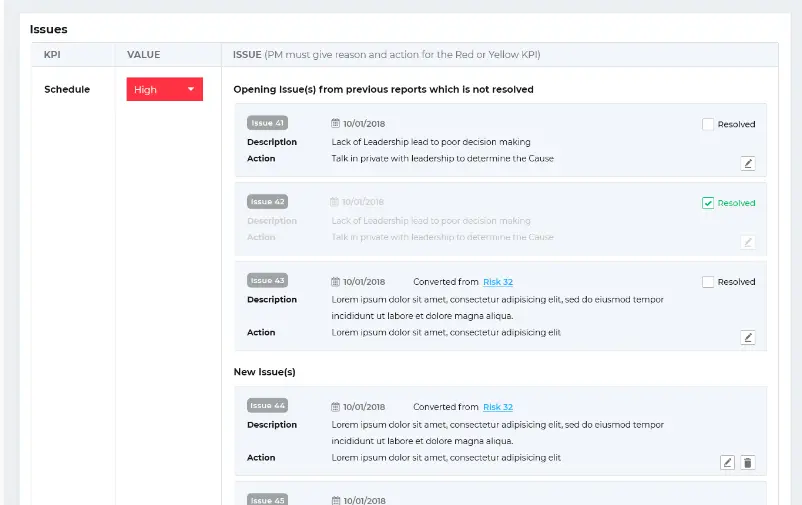Uncheck the Resolved box on Issue 42
The width and height of the screenshot is (802, 505).
[x=708, y=203]
